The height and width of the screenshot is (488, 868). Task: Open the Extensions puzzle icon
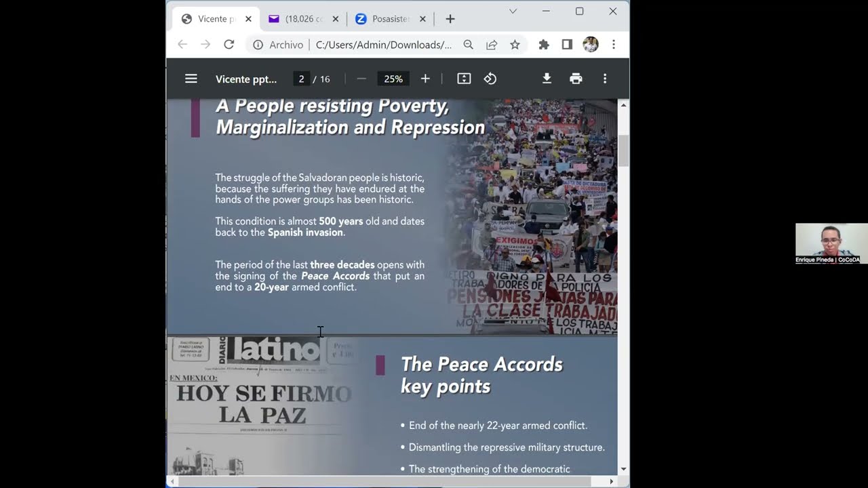544,45
